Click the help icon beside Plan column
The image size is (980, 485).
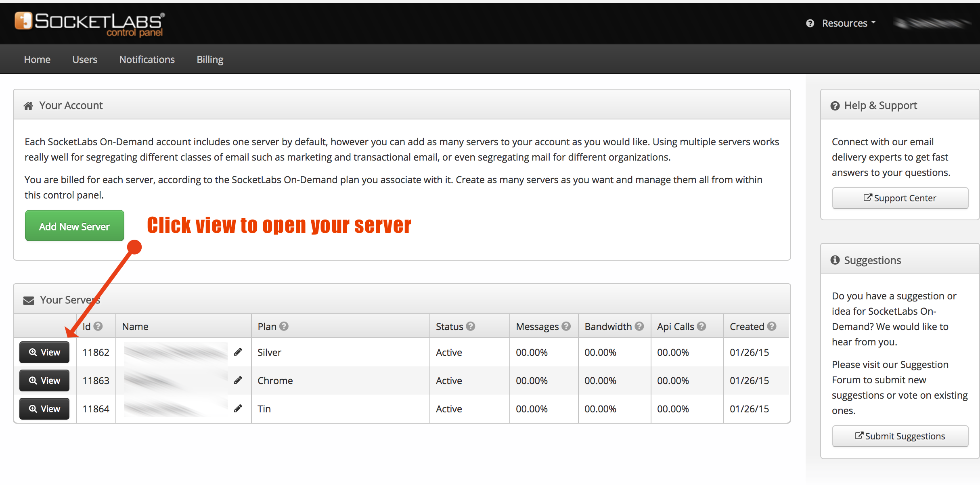284,326
